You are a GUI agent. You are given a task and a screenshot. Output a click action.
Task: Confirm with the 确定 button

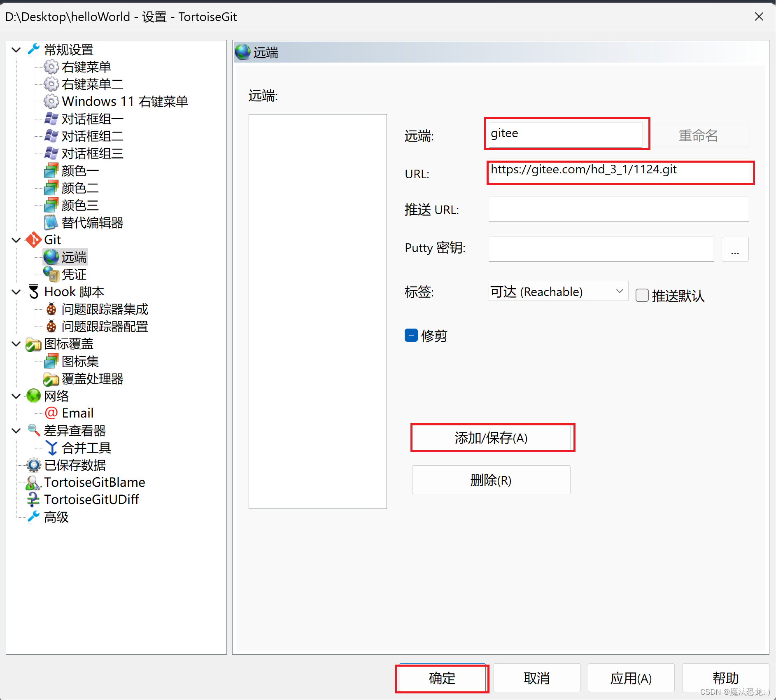443,678
